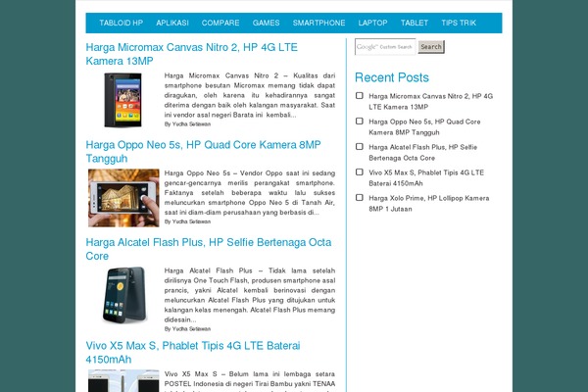
Task: Click the Micromax Canvas Nitro 2 phone thumbnail
Action: pos(123,100)
